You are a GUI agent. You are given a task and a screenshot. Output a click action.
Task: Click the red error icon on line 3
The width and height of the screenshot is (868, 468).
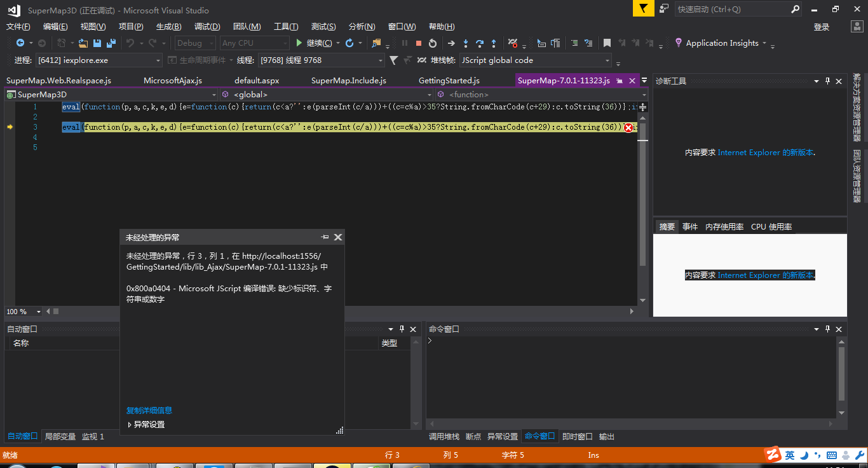[628, 128]
